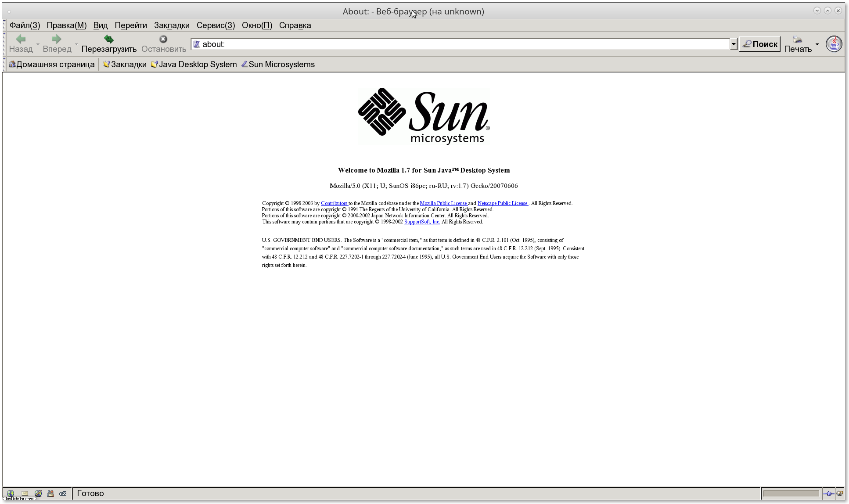Screen dimensions: 849x504
Task: Toggle online/offline connection plug icon
Action: [x=828, y=493]
